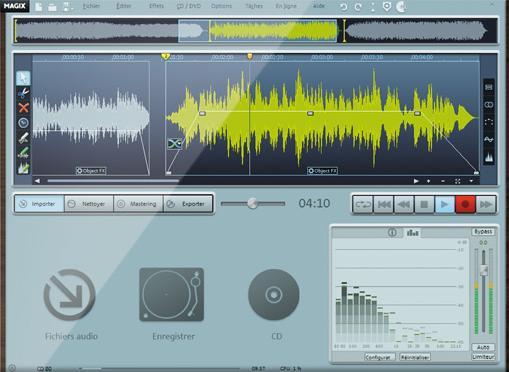509x372 pixels.
Task: Switch to the Nettoyer step
Action: tap(89, 204)
